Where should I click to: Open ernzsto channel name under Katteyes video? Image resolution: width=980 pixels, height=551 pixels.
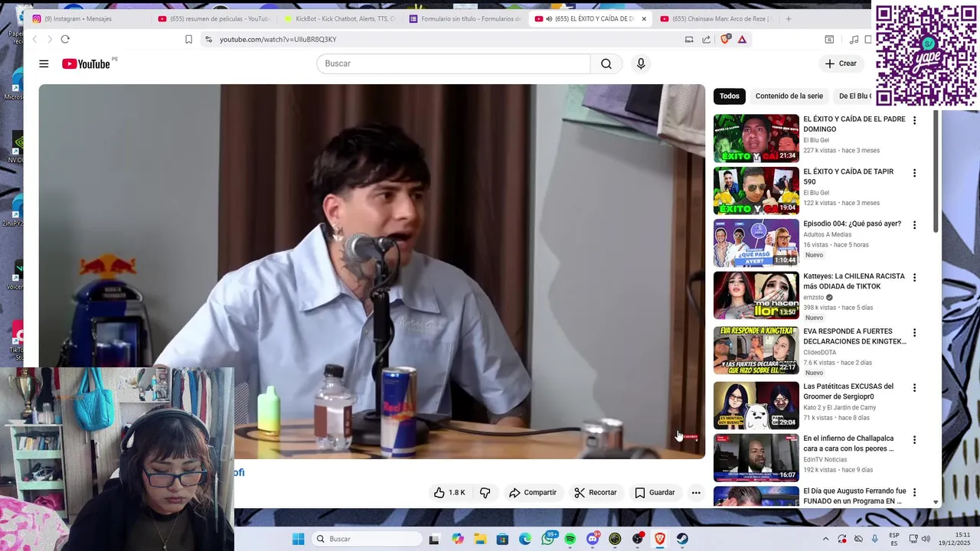click(x=813, y=297)
